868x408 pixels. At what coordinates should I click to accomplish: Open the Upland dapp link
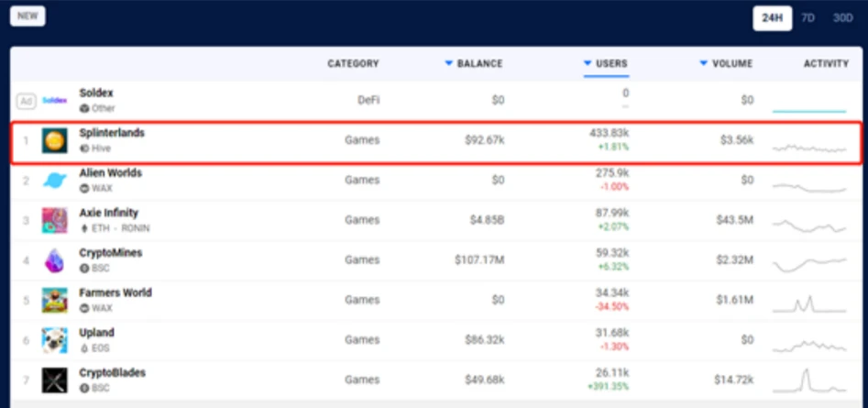pyautogui.click(x=97, y=332)
